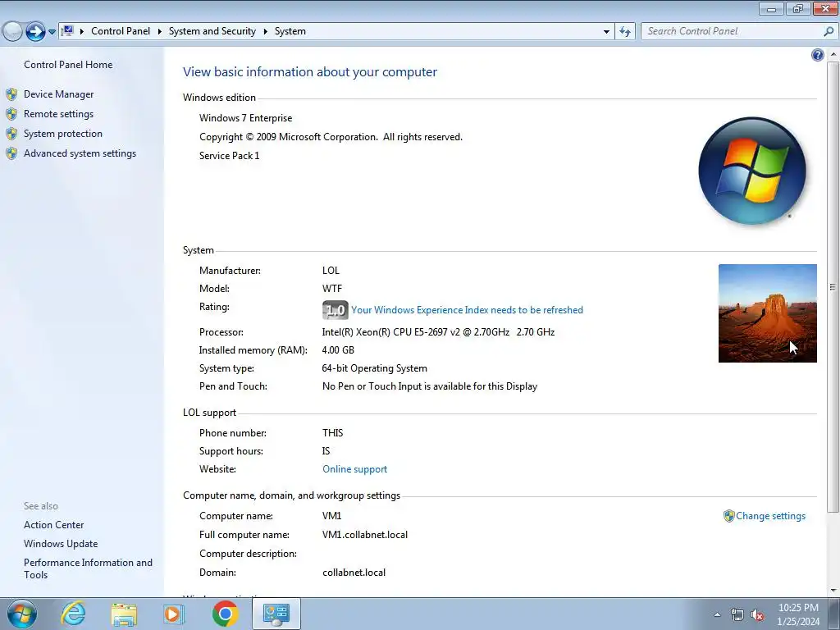This screenshot has height=630, width=840.
Task: Launch Google Chrome from taskbar
Action: (x=225, y=614)
